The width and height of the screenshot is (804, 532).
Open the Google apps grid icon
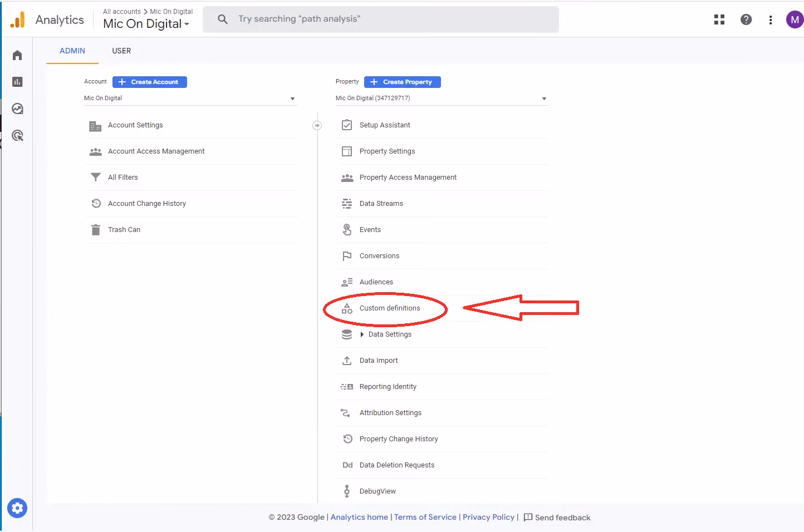719,19
